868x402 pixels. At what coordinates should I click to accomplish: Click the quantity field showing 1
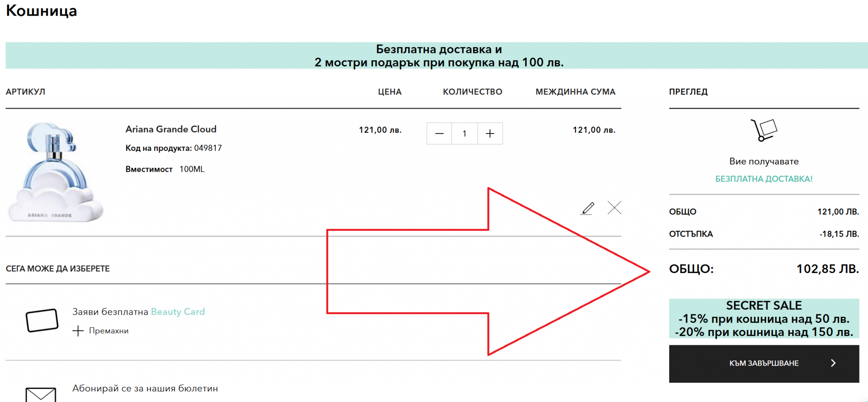(465, 134)
